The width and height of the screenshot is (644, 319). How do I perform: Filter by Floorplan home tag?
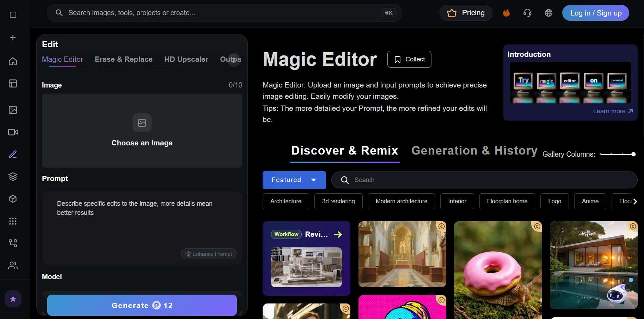[507, 201]
